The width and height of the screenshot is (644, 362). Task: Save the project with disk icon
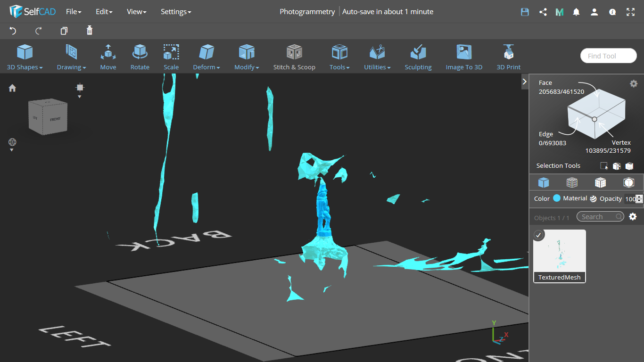pos(525,12)
